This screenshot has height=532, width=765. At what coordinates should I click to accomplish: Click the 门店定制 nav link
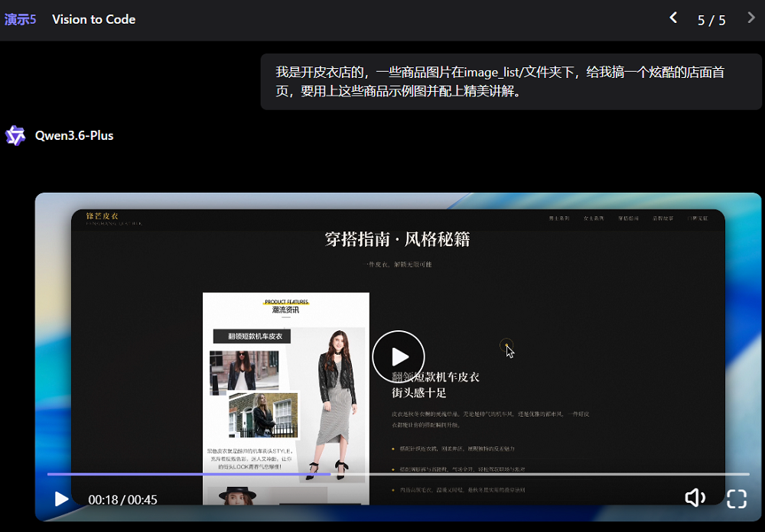coord(697,218)
